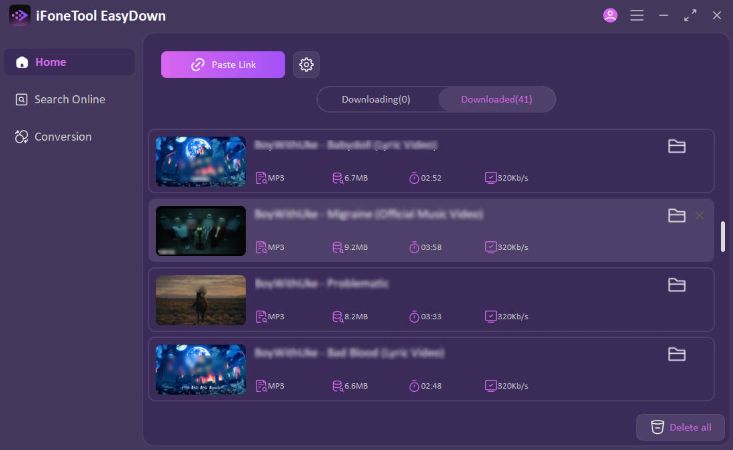733x450 pixels.
Task: Click the Home house icon
Action: click(x=22, y=62)
